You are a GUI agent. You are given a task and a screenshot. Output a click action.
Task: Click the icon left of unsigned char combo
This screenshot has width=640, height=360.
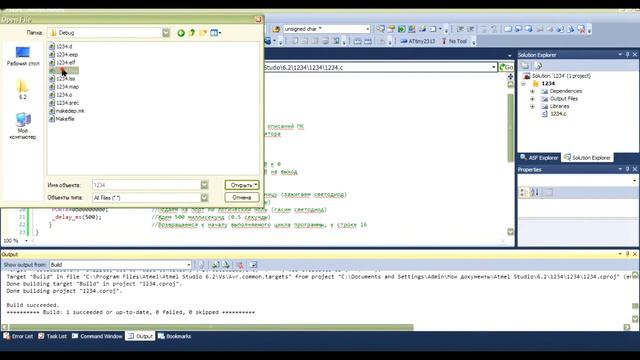276,29
